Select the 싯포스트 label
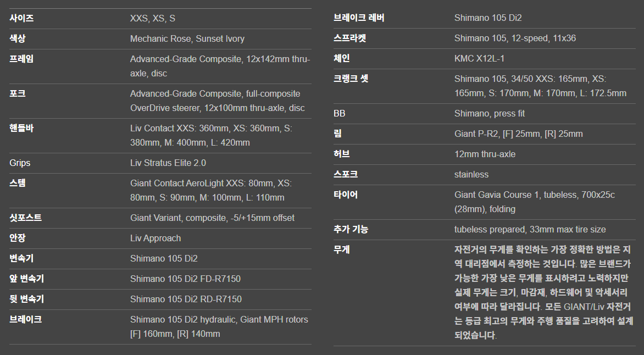644x355 pixels. pyautogui.click(x=25, y=218)
